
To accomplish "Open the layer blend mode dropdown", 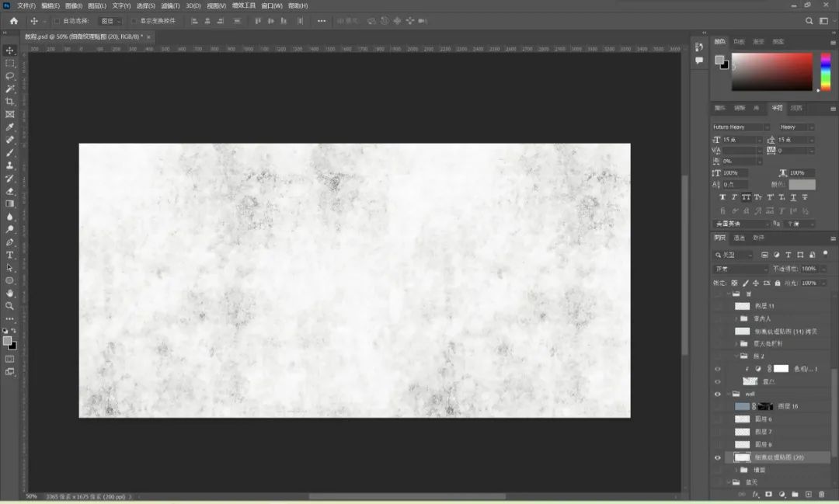I will [741, 269].
